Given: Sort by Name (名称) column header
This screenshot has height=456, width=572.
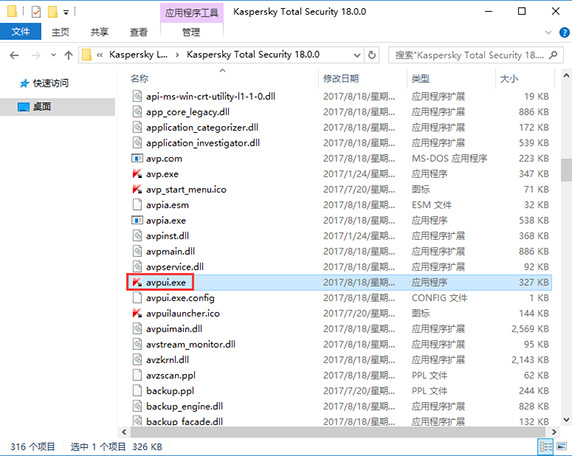Looking at the screenshot, I should (x=140, y=78).
